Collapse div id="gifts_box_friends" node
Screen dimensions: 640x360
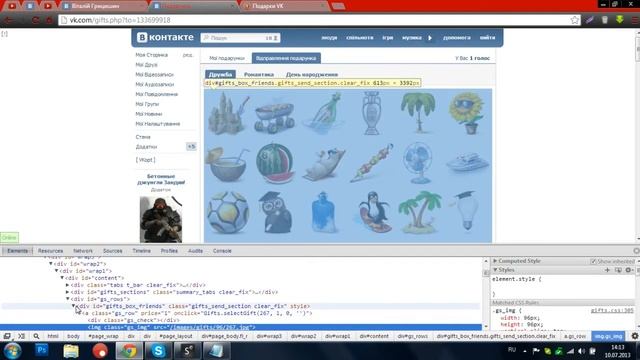[74, 306]
